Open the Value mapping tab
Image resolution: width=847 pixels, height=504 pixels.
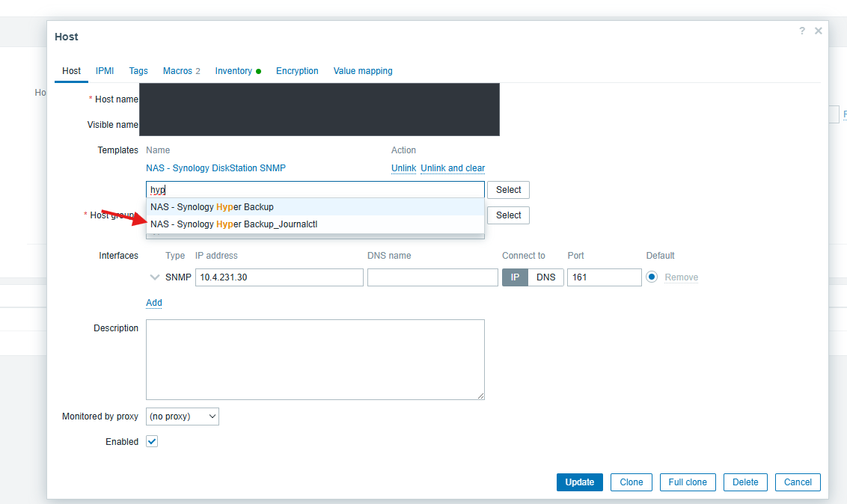point(363,71)
